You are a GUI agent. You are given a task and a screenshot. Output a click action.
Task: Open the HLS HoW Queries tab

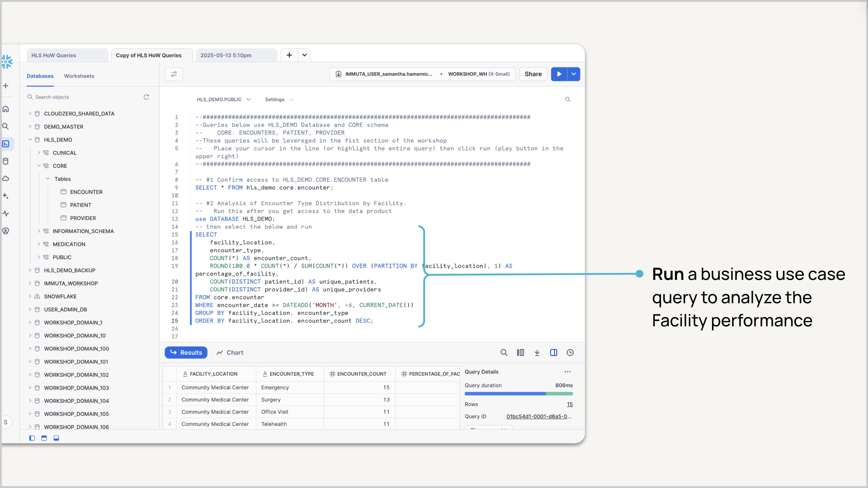tap(53, 55)
